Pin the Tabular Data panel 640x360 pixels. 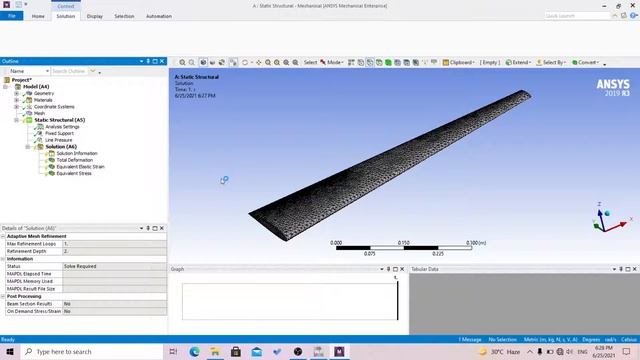(621, 269)
